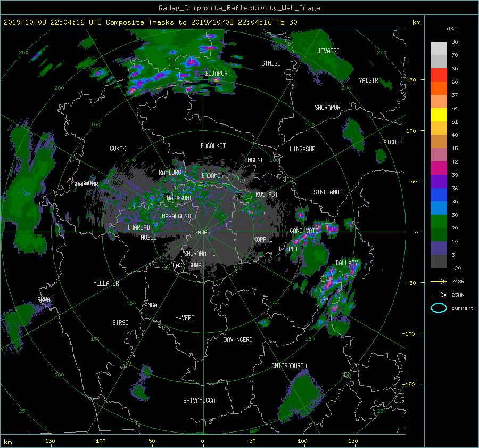Click the SIRSI city label

click(x=120, y=323)
